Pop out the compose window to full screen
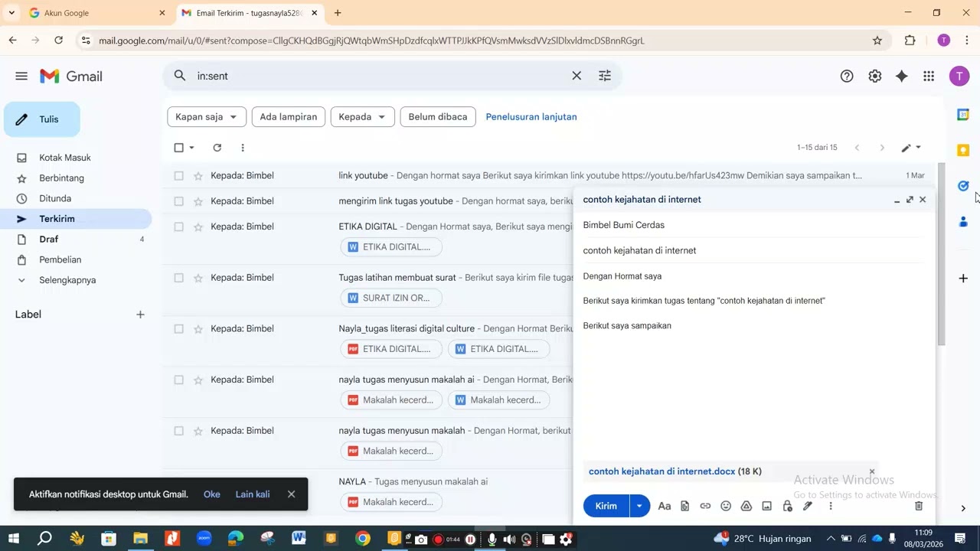The width and height of the screenshot is (980, 551). pos(910,200)
